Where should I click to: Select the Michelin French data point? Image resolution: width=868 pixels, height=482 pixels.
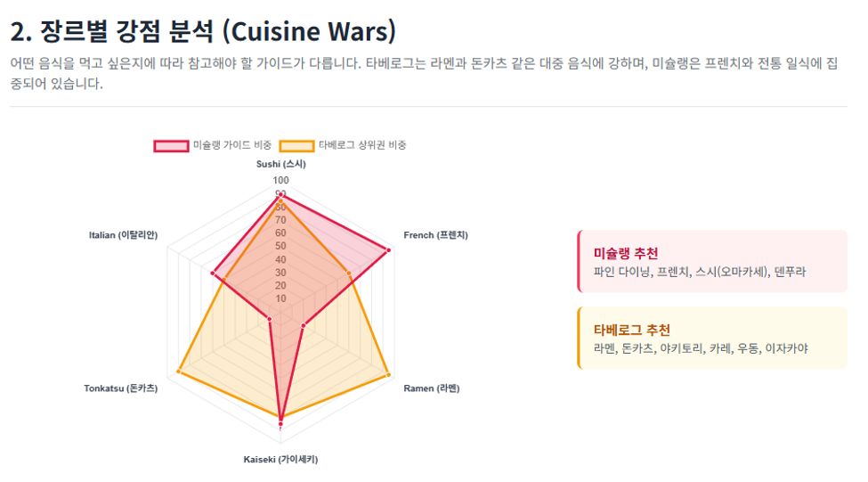(389, 250)
